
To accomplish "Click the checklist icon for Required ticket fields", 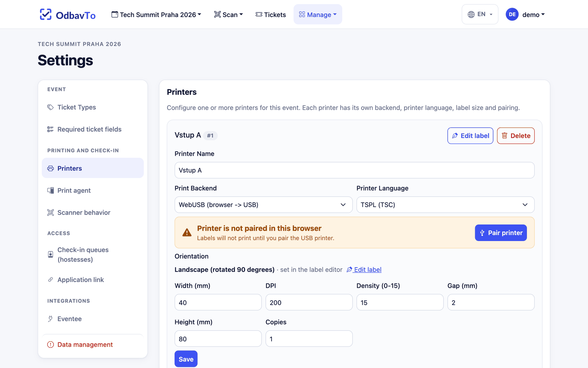I will coord(50,129).
